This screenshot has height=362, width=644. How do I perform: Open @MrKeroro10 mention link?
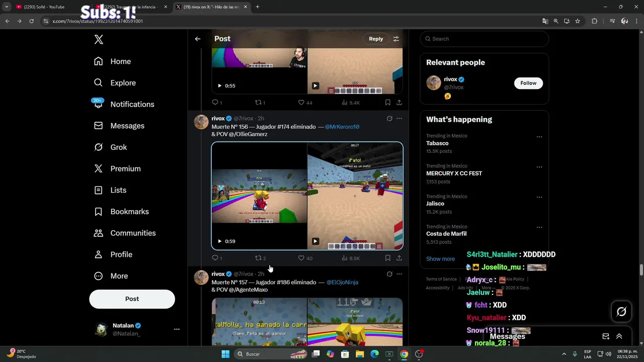click(x=342, y=127)
